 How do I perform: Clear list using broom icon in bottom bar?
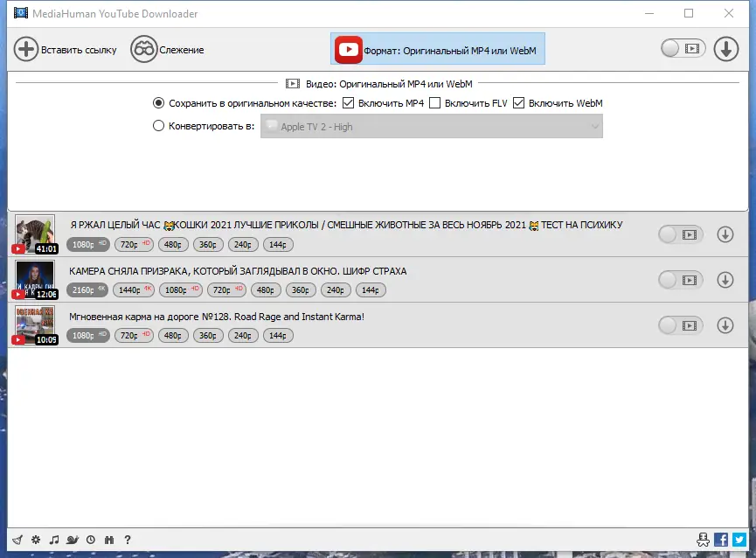[x=17, y=540]
